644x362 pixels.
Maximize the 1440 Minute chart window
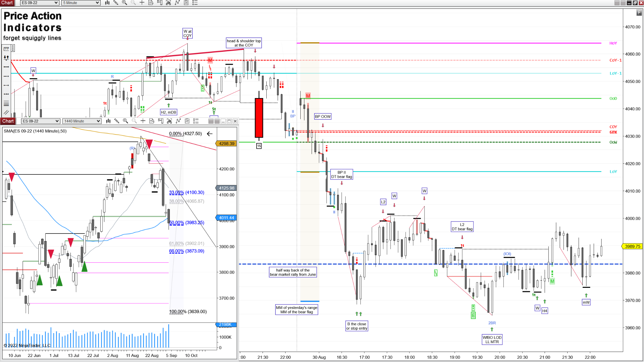pyautogui.click(x=229, y=121)
